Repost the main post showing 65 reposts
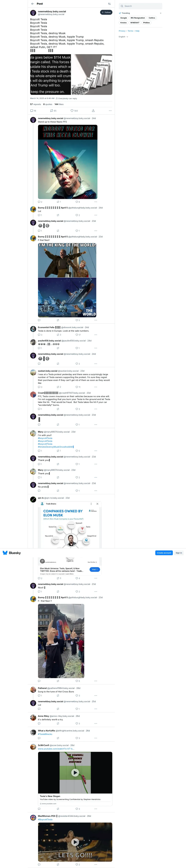Viewport: 186px width, 868px height. click(x=53, y=111)
